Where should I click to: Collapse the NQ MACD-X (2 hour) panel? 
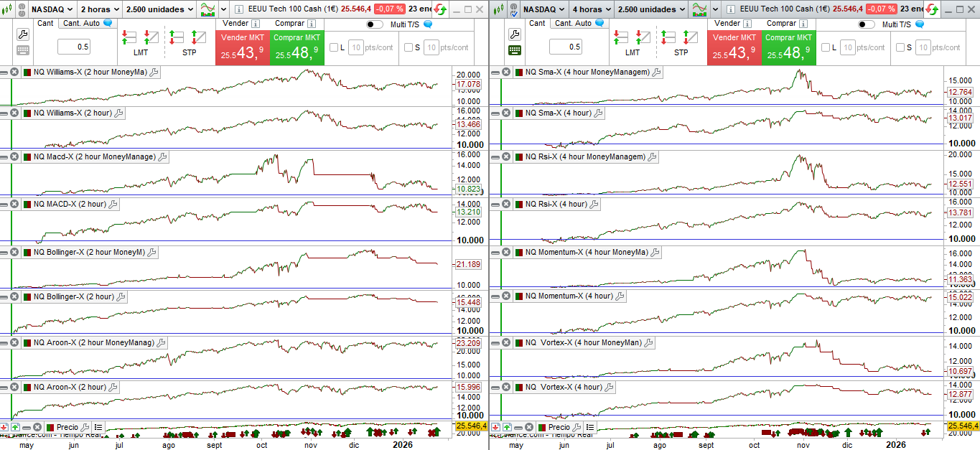[4, 204]
